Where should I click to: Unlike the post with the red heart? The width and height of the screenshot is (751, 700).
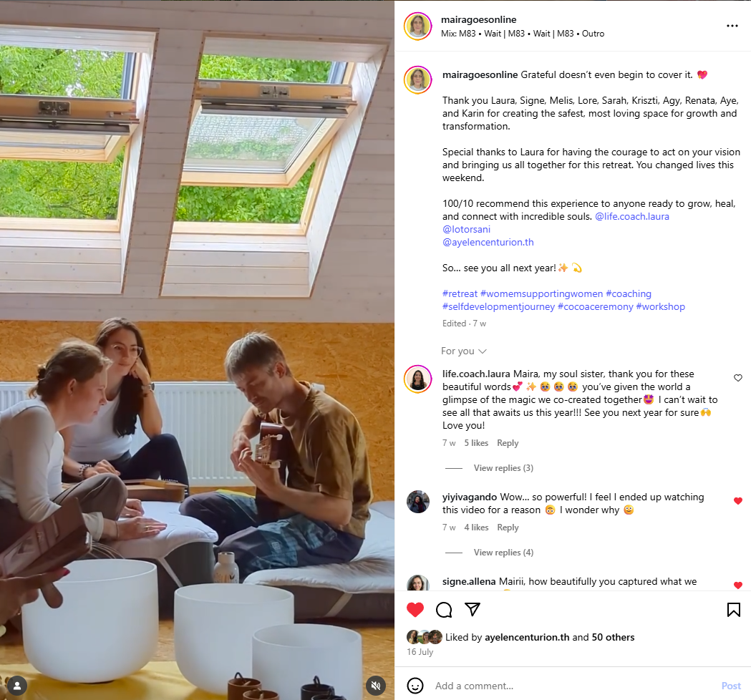click(x=415, y=610)
